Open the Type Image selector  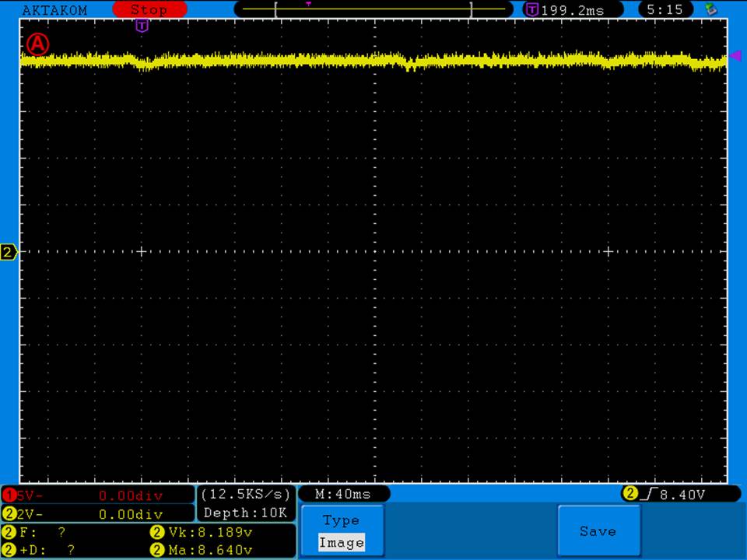(341, 531)
